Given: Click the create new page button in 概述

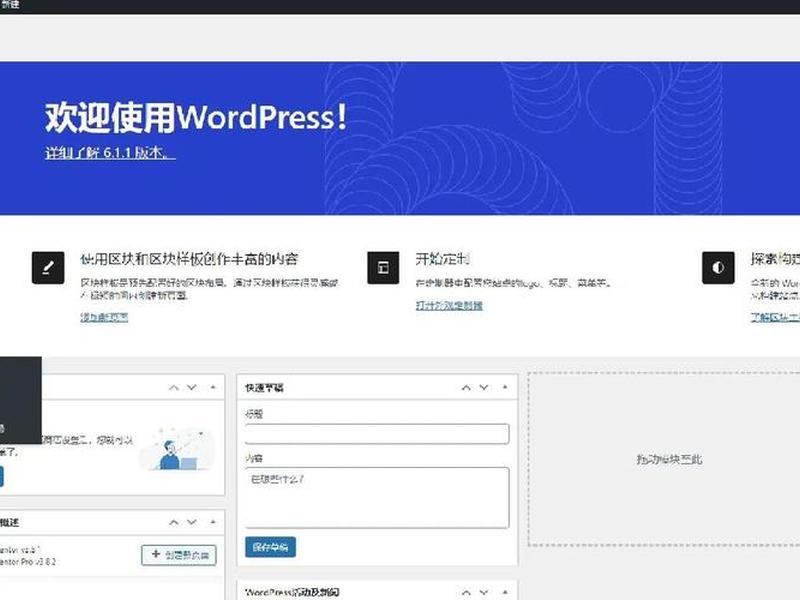Looking at the screenshot, I should [x=179, y=555].
